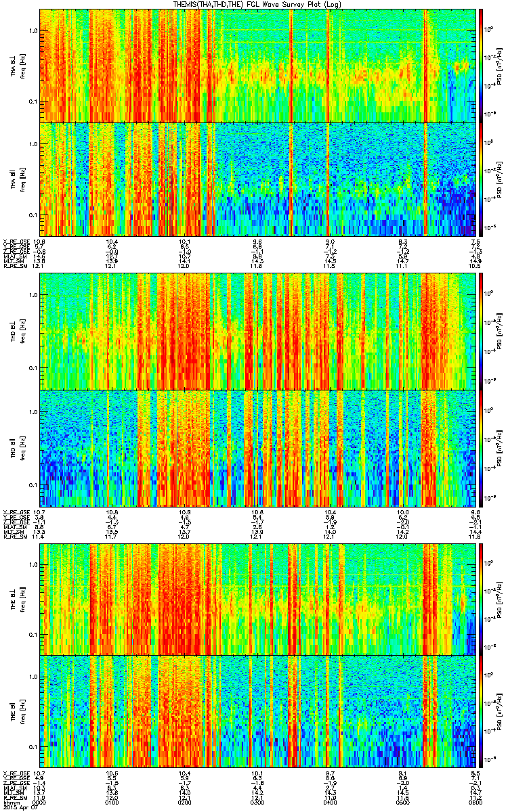Click the THD B-parallel PSD color bar
The image size is (508, 812).
(x=482, y=448)
